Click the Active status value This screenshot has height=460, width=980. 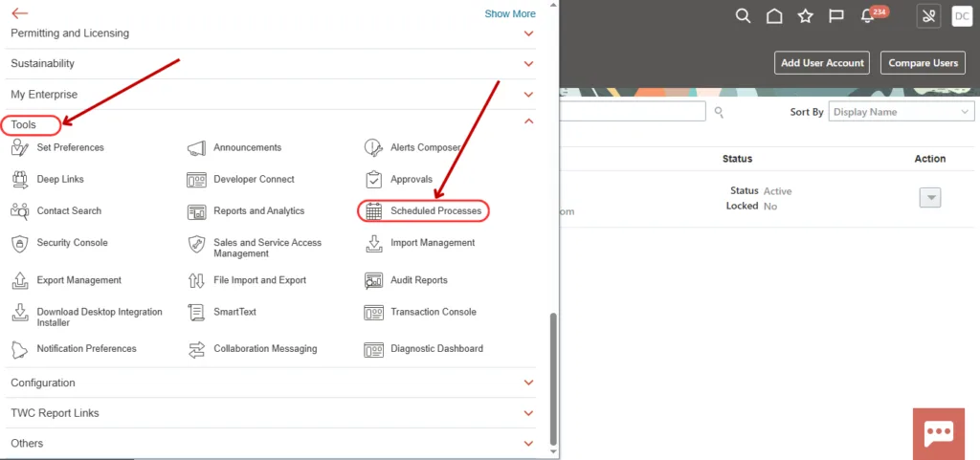click(777, 191)
